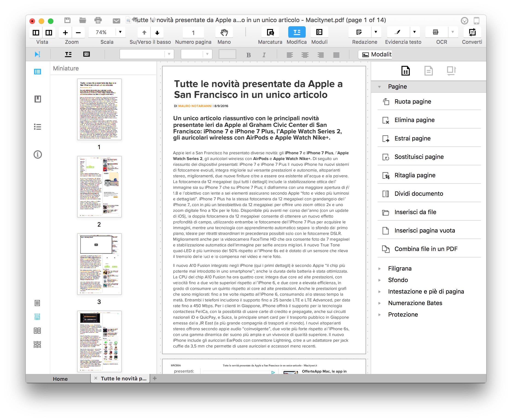
Task: Open the Scala zoom percentage dropdown
Action: (120, 32)
